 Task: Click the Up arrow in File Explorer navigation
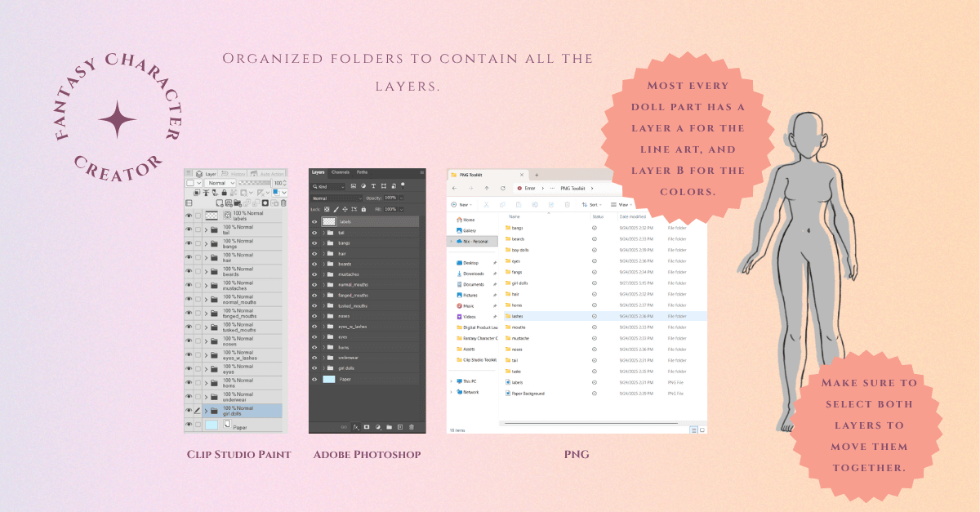[487, 188]
